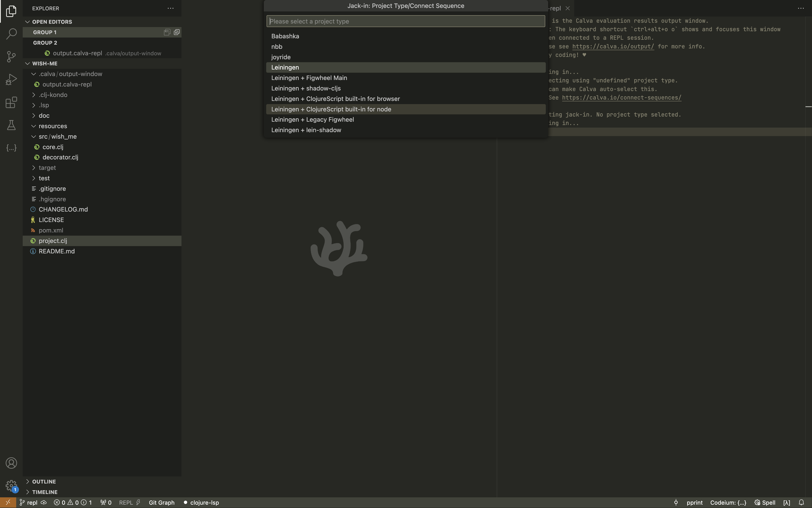Open project.clj in the explorer
812x508 pixels.
click(102, 241)
